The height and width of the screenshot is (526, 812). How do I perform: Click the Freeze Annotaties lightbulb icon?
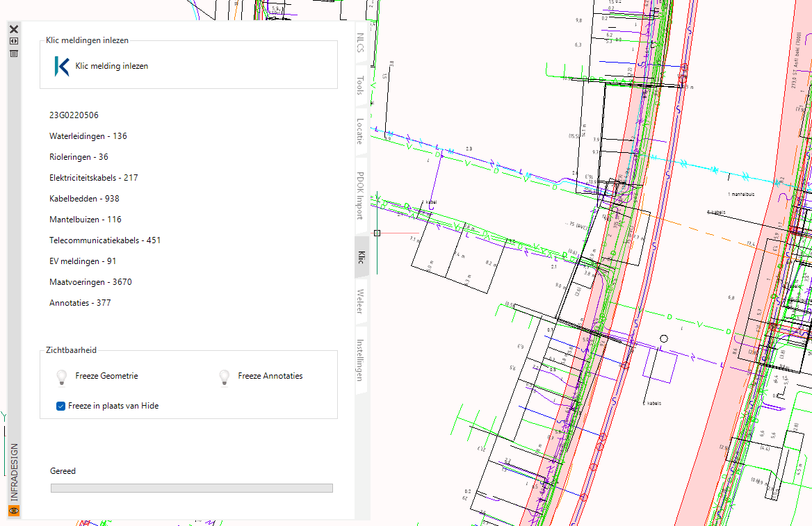click(x=225, y=377)
